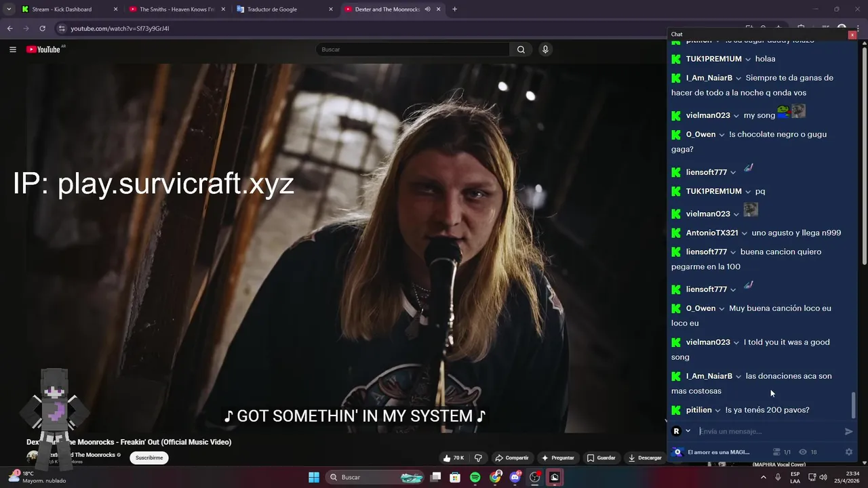Start voice search with the microphone icon
This screenshot has height=488, width=868.
tap(545, 49)
